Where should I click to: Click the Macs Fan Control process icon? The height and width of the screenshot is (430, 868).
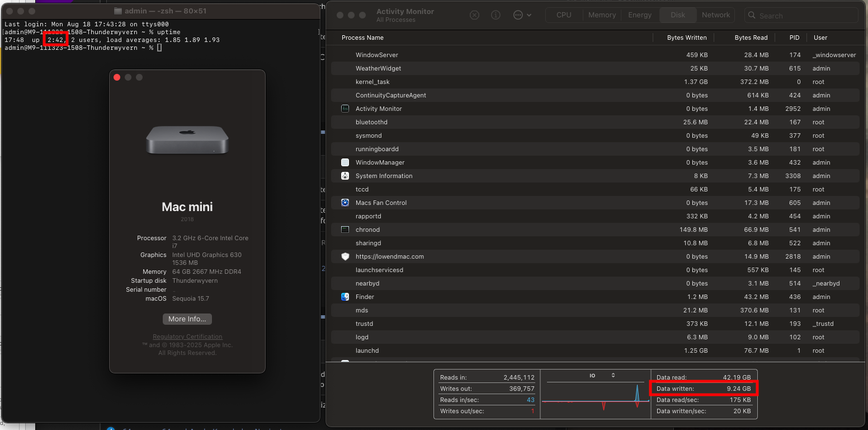[345, 203]
